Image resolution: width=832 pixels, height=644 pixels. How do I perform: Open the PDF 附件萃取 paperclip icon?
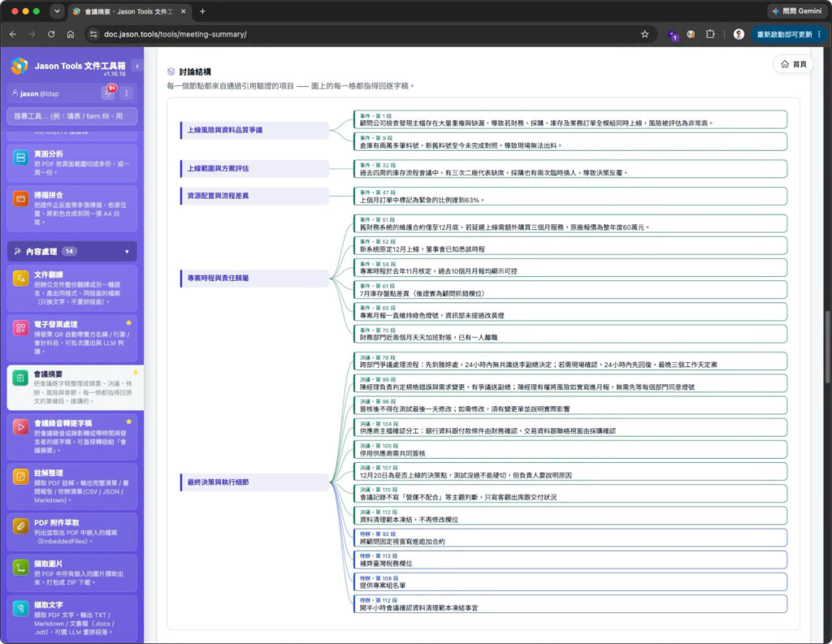[x=20, y=526]
